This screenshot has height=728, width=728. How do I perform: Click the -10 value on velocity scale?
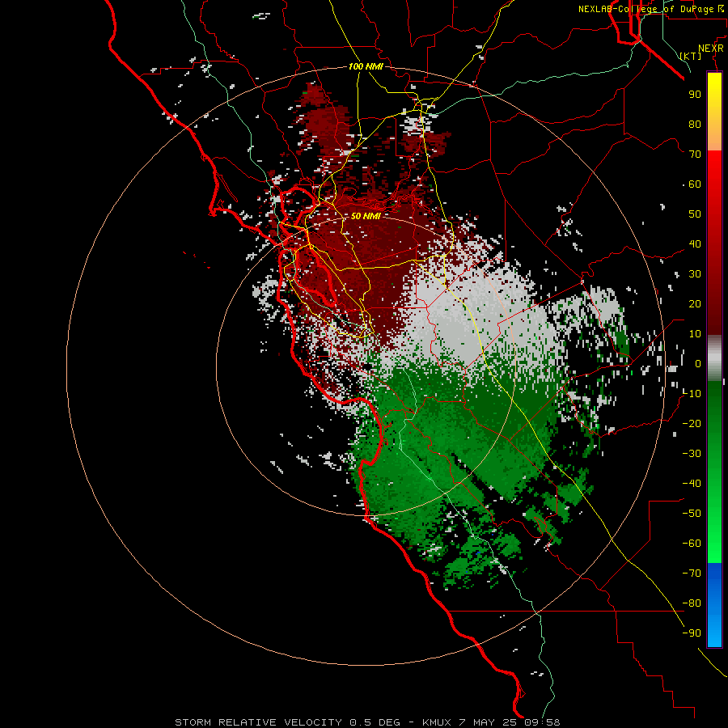click(692, 394)
